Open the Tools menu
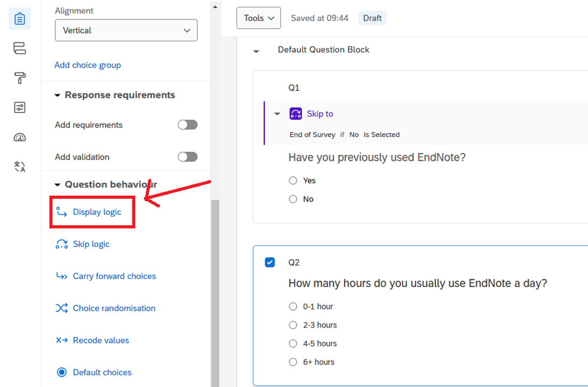588x387 pixels. pyautogui.click(x=259, y=18)
